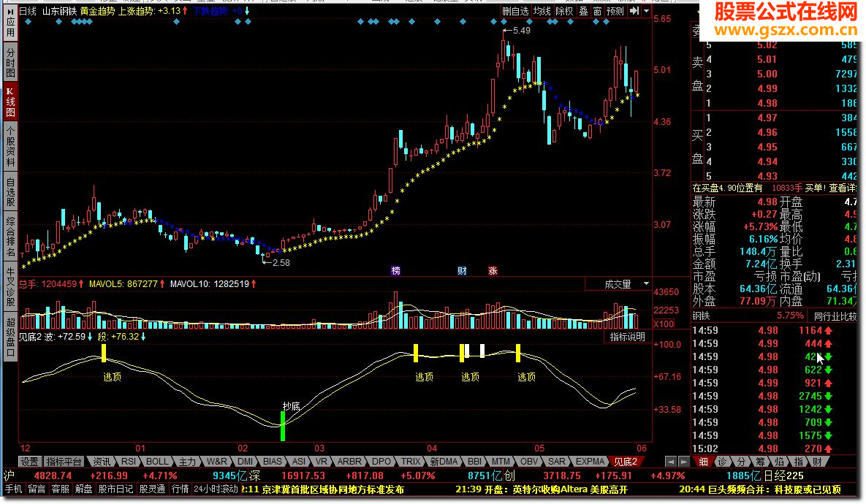This screenshot has height=504, width=866.
Task: Select the 见底2 indicator tab
Action: tap(626, 462)
